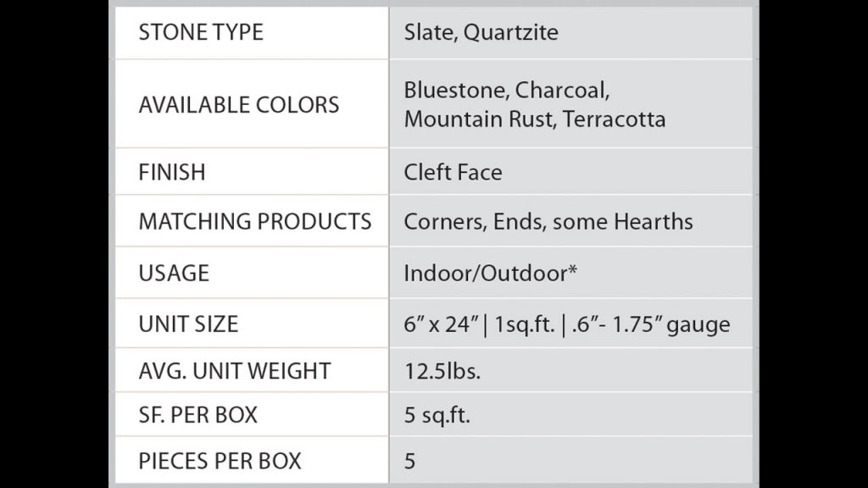Select the unit size dimensions value
The width and height of the screenshot is (868, 488).
coord(566,324)
